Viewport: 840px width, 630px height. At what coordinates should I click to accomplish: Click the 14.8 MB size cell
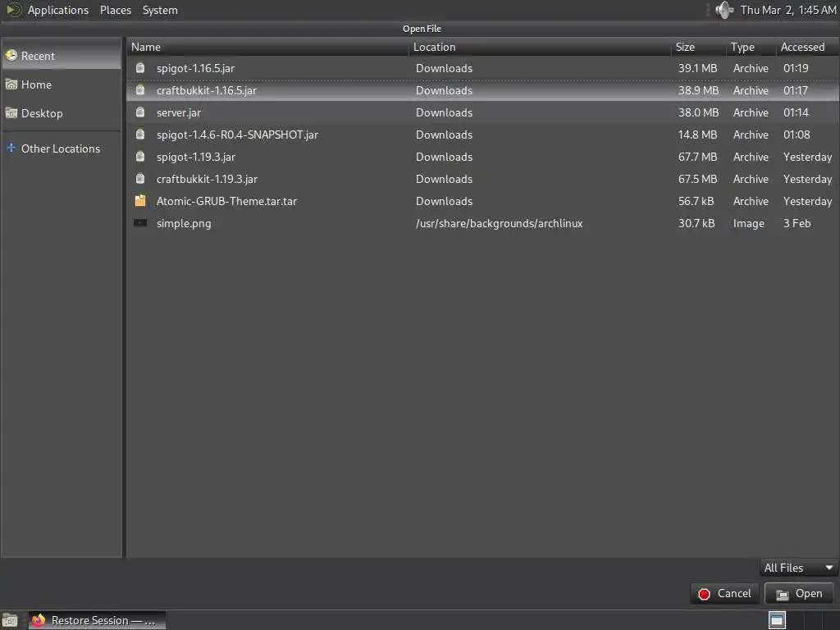697,135
